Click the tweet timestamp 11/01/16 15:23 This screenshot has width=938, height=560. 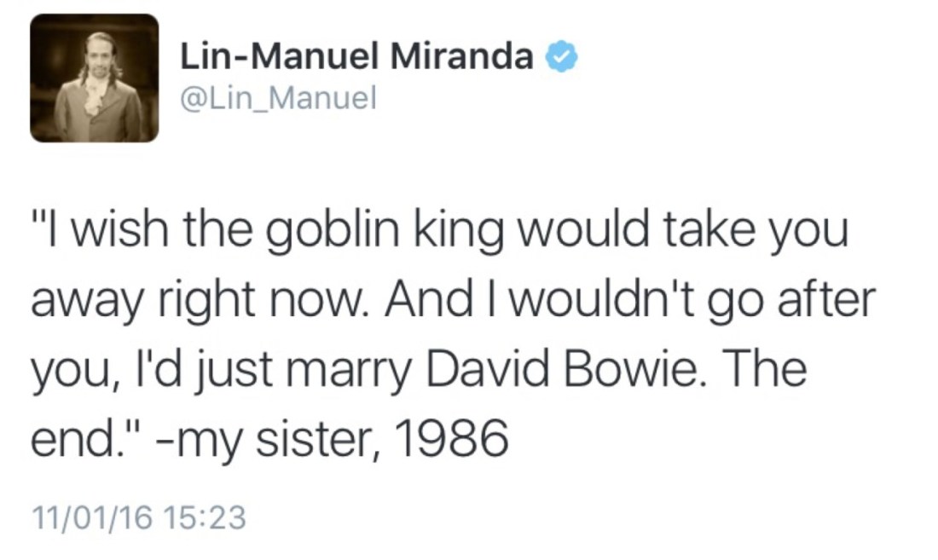click(137, 517)
